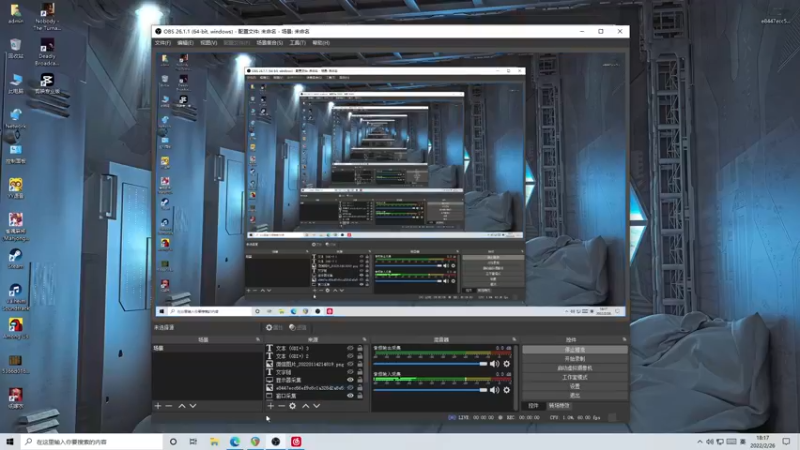Screen dimensions: 800x450
Task: Open the 剪映专业版 desktop shortcut
Action: click(47, 84)
